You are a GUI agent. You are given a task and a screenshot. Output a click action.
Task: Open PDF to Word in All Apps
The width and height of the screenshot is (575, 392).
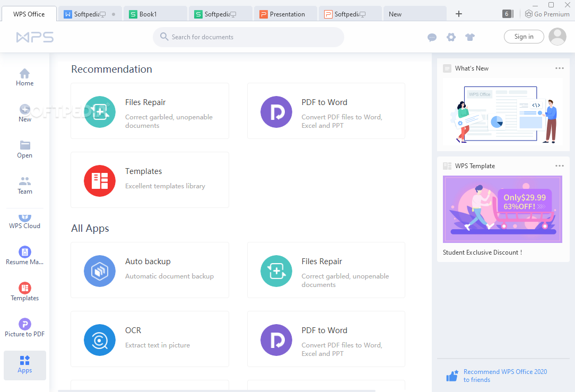click(326, 339)
